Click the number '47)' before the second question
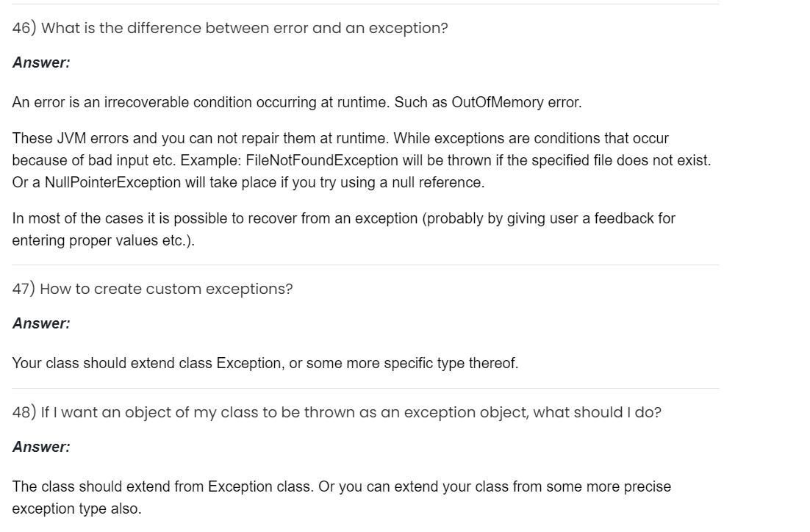Screen dimensions: 810x532 [24, 290]
